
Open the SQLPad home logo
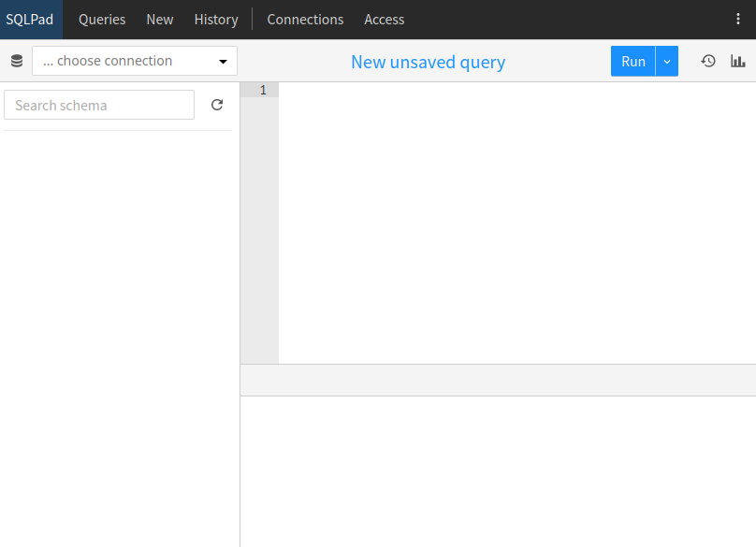(30, 20)
